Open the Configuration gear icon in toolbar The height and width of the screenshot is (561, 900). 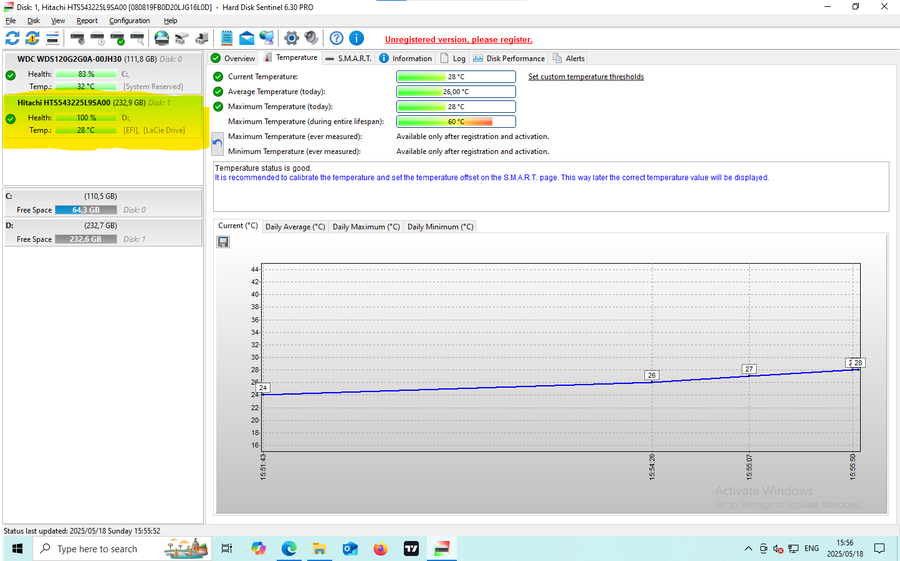pyautogui.click(x=292, y=38)
